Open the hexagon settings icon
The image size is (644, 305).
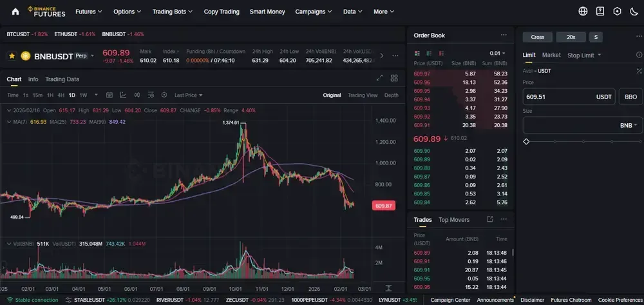617,12
